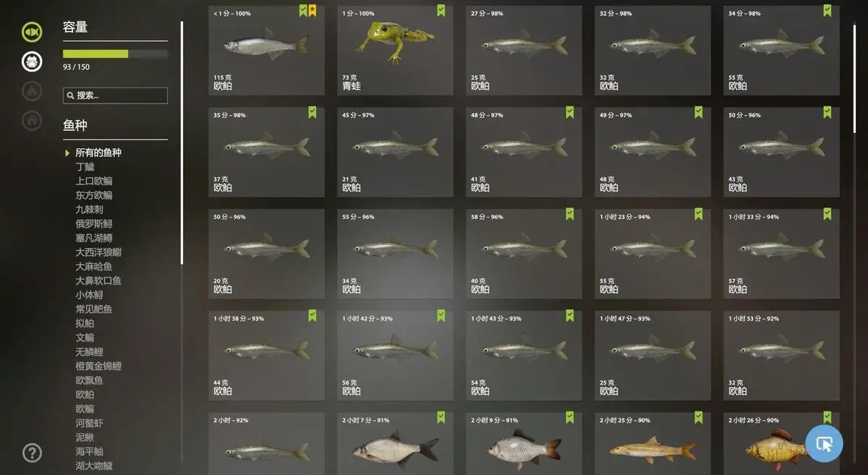Click the blue cursor button at bottom right

825,444
